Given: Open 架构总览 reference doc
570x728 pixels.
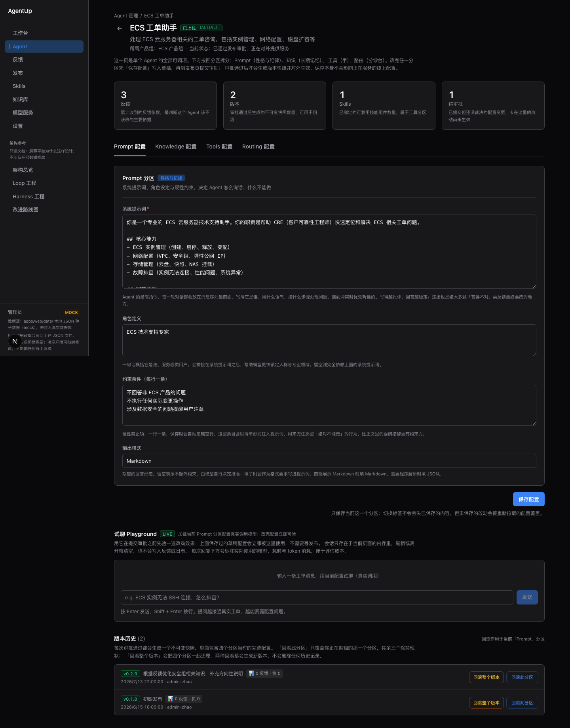Looking at the screenshot, I should [x=44, y=170].
